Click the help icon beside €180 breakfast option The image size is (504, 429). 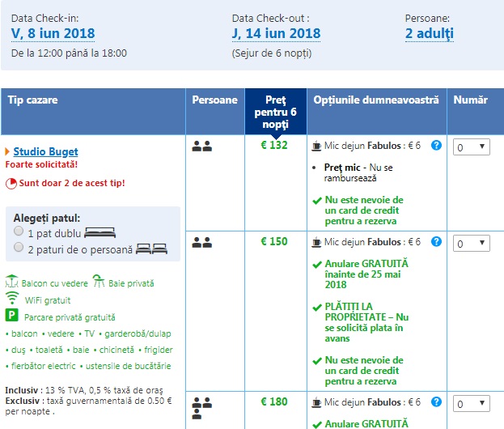pos(437,402)
